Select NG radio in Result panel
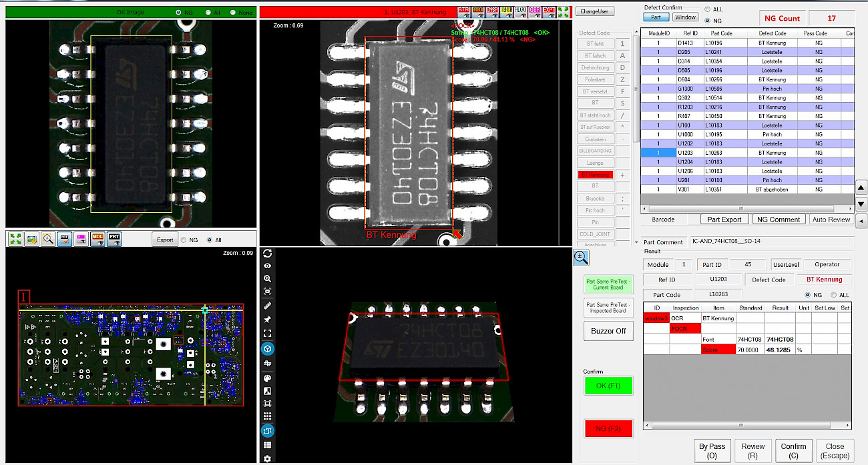 tap(809, 295)
